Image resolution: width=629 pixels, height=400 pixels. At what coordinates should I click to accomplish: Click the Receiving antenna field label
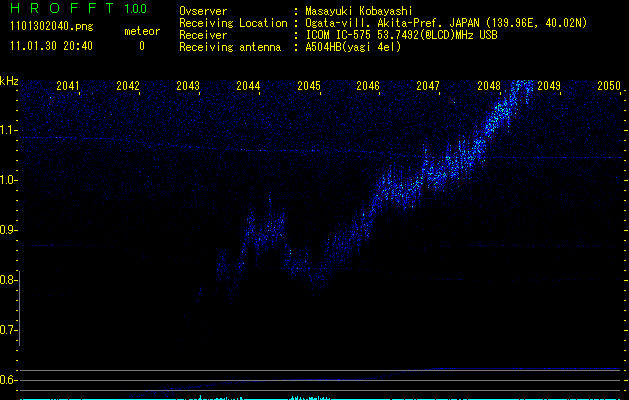click(x=230, y=47)
